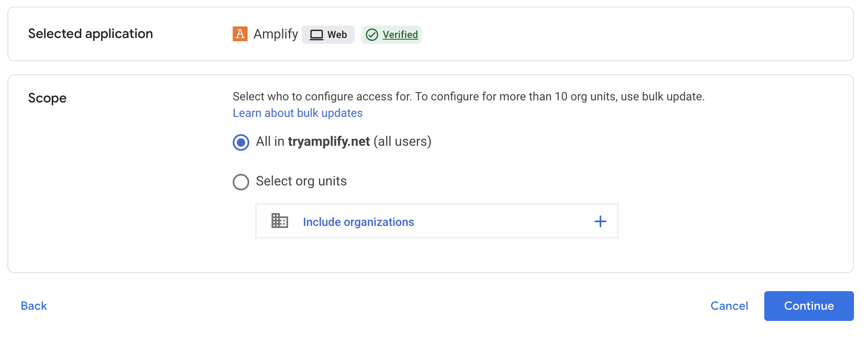
Task: Select the 'Select org units' radio option
Action: [x=241, y=182]
